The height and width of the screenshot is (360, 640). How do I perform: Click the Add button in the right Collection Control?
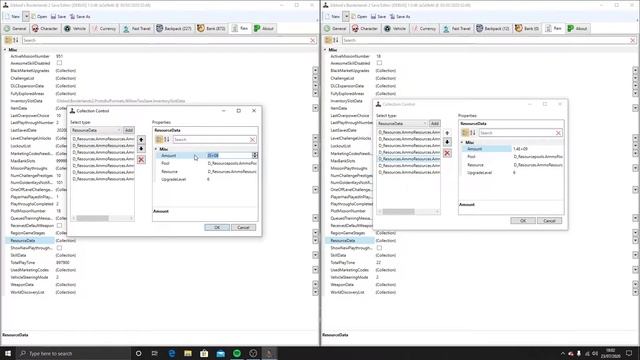435,123
